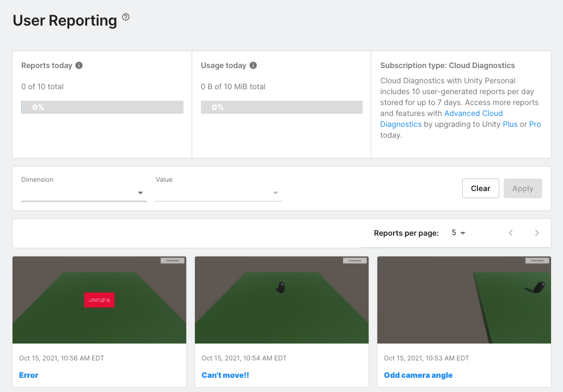Open the Value dropdown
This screenshot has height=392, width=563.
pyautogui.click(x=218, y=193)
